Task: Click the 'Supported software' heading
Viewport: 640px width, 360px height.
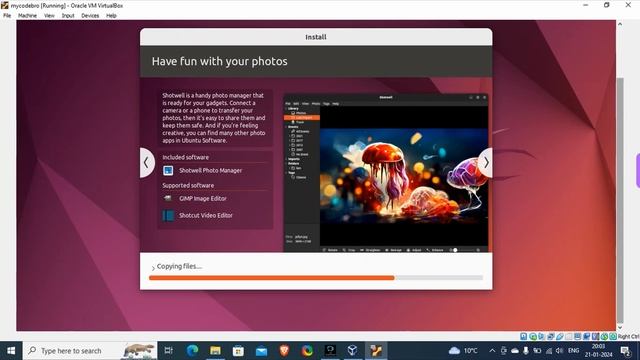Action: (188, 185)
